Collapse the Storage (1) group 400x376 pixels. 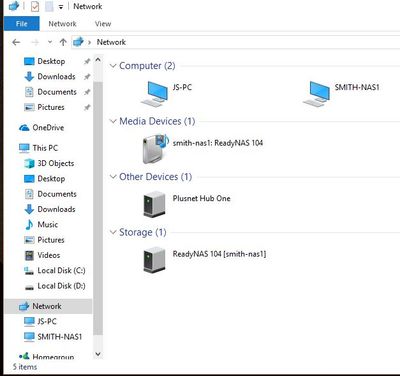click(113, 232)
